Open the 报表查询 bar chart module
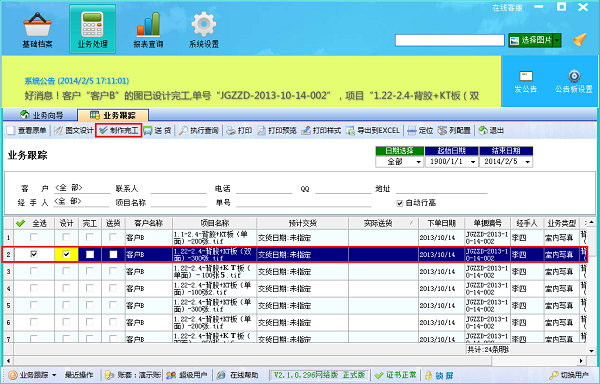Viewport: 600px width, 384px height. click(x=148, y=30)
